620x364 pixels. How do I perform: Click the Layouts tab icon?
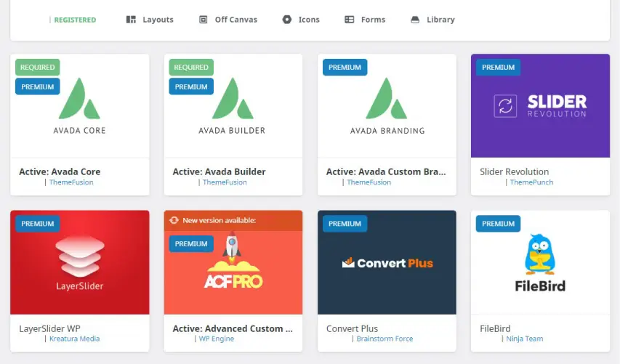click(131, 20)
